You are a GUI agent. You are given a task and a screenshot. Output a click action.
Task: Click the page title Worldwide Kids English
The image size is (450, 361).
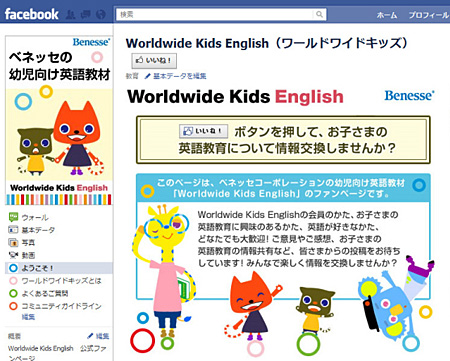pos(266,43)
